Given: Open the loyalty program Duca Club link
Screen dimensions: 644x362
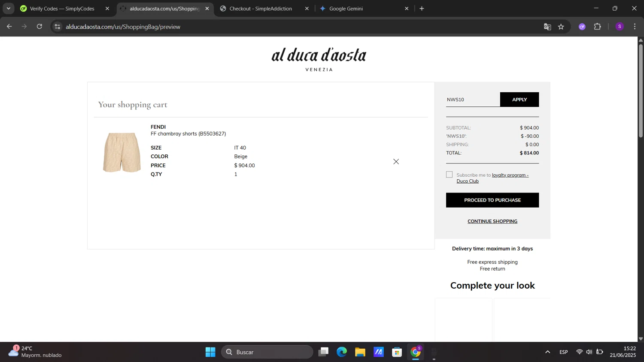Looking at the screenshot, I should 492,178.
